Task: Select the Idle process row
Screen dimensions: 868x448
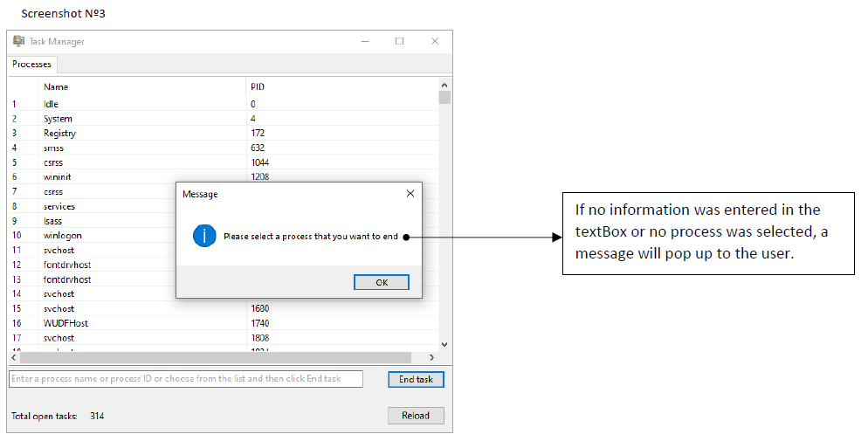Action: (x=224, y=104)
